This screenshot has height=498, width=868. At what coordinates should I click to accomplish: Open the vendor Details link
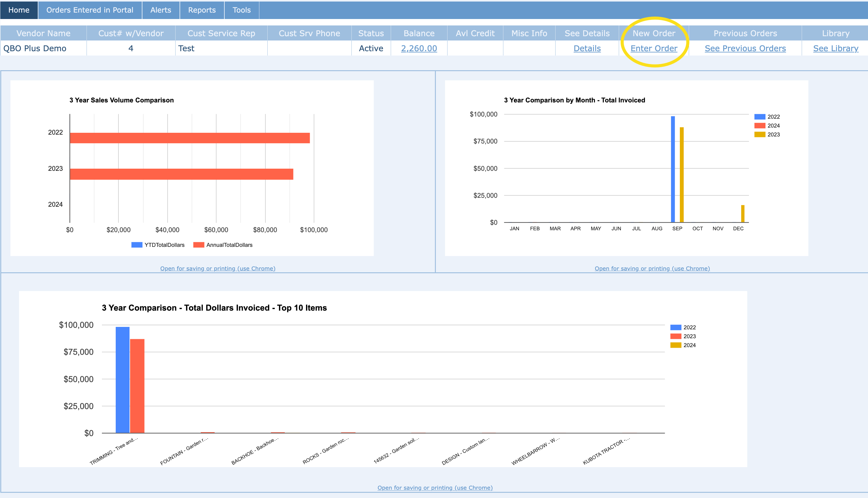point(587,48)
